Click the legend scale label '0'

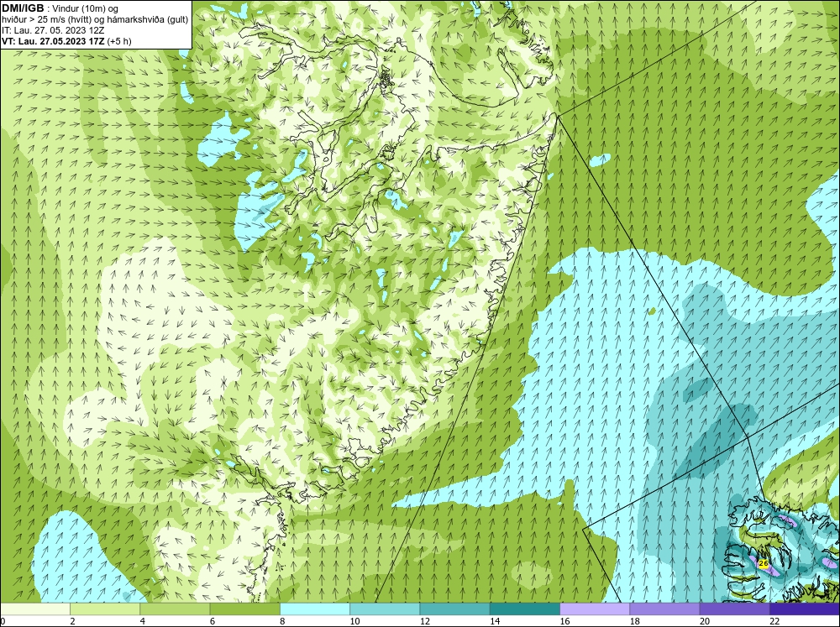(x=3, y=621)
